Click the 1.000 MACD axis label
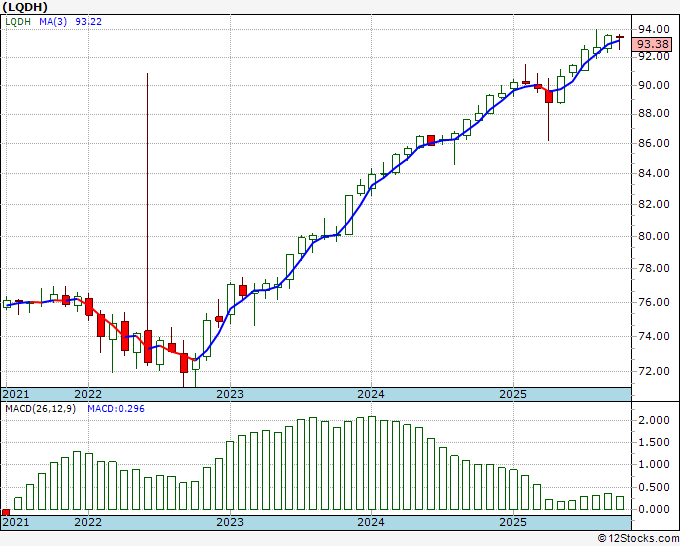The width and height of the screenshot is (680, 546). click(x=654, y=464)
